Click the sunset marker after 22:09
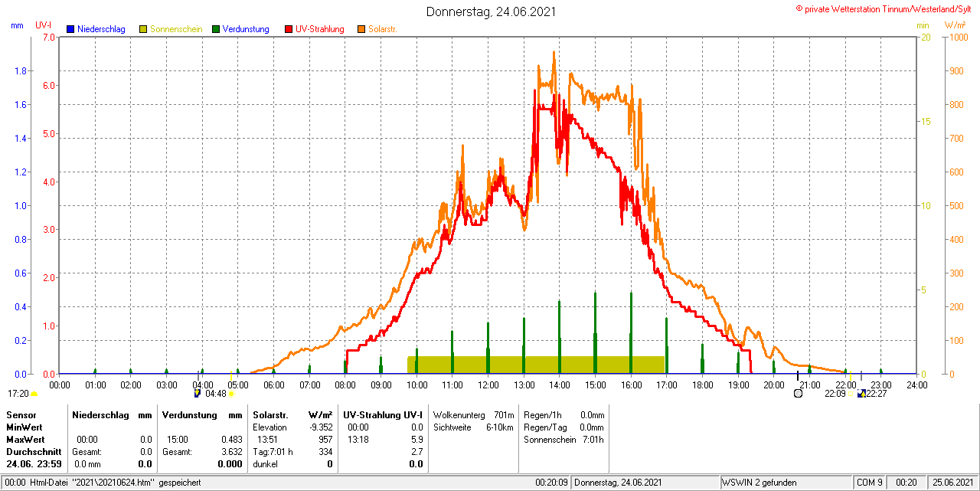The width and height of the screenshot is (980, 491). [x=851, y=394]
